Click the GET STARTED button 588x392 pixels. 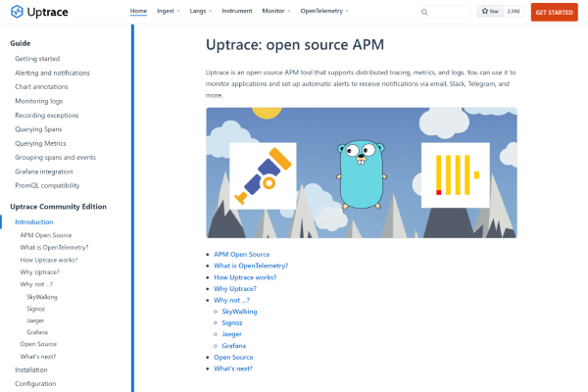[x=554, y=12]
